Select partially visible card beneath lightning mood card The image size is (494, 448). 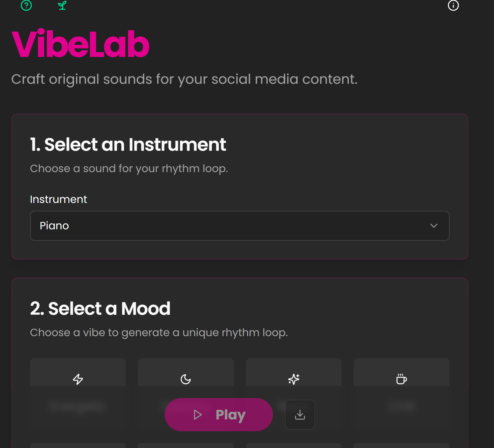[78, 445]
